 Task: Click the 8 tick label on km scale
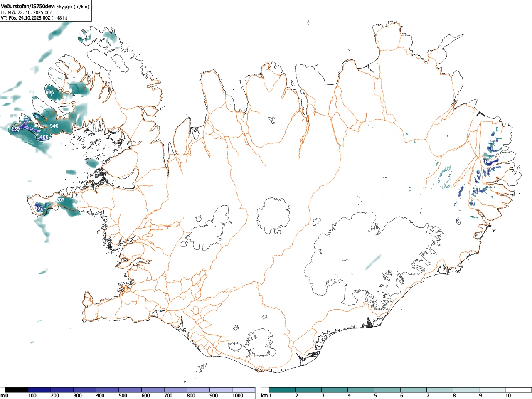pyautogui.click(x=454, y=396)
